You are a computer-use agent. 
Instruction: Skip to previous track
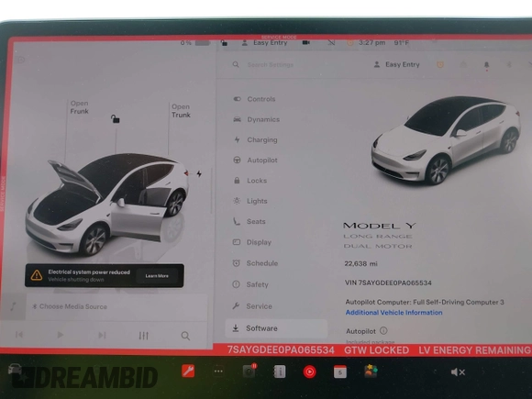[19, 335]
